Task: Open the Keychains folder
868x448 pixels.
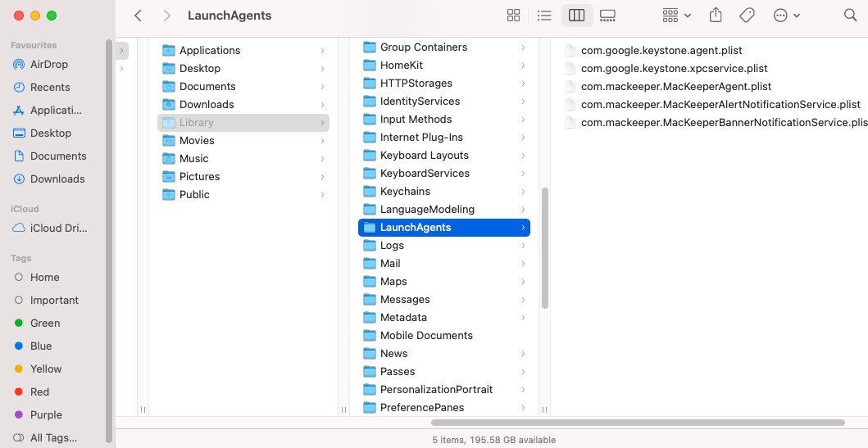Action: (x=444, y=192)
